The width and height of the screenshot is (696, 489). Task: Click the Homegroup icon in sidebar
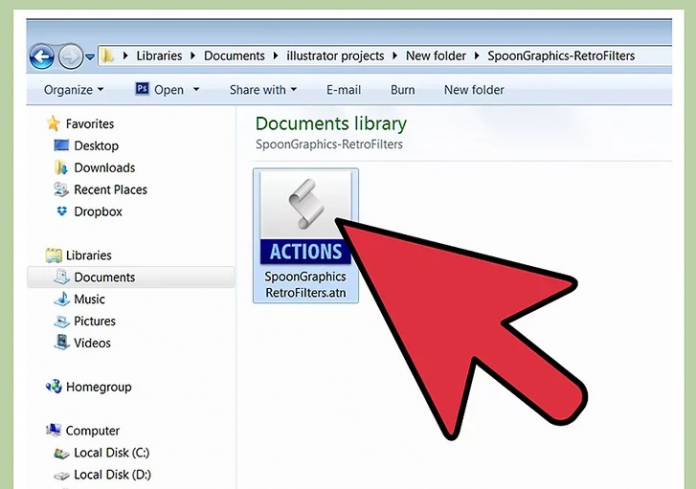[54, 387]
